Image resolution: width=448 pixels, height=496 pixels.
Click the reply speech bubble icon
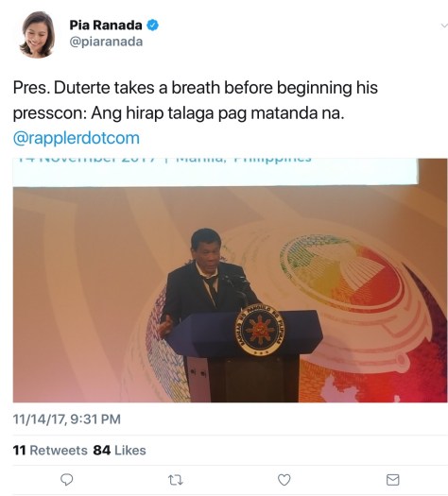pyautogui.click(x=67, y=480)
